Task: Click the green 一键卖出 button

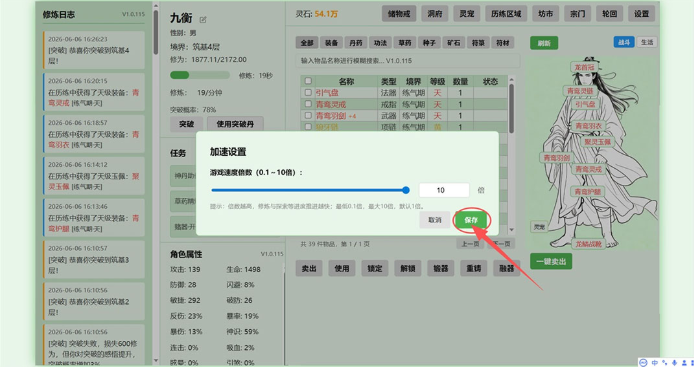Action: (551, 262)
